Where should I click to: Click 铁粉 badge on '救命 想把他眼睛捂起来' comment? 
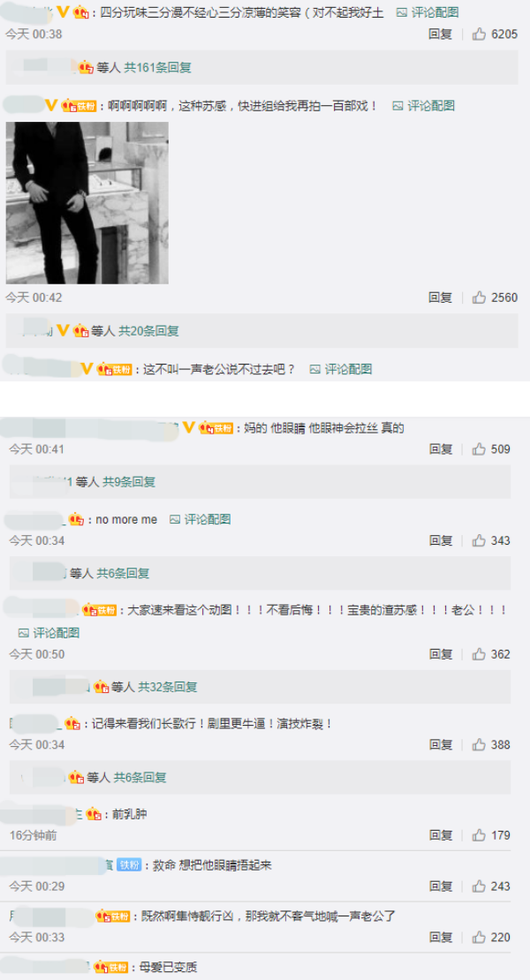pyautogui.click(x=129, y=865)
